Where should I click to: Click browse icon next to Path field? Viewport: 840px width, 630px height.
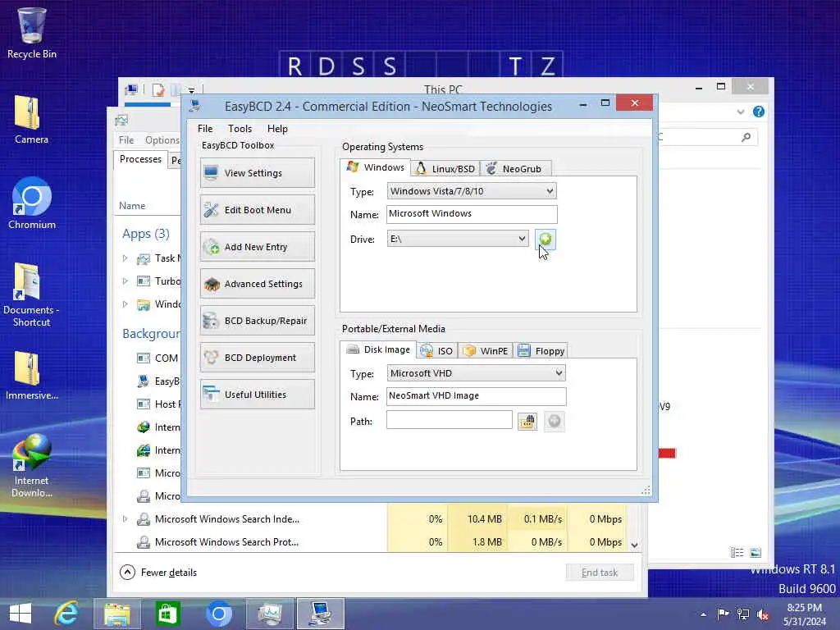(x=527, y=422)
